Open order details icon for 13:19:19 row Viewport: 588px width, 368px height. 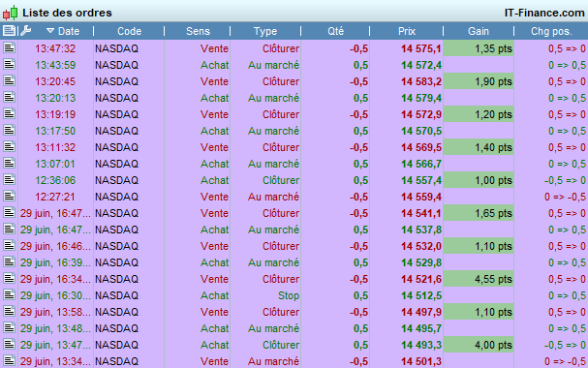pyautogui.click(x=9, y=114)
